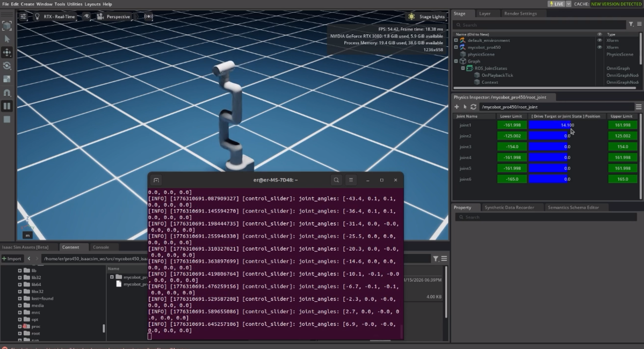The width and height of the screenshot is (644, 349).
Task: Select the Rotate tool in left toolbar
Action: click(7, 66)
